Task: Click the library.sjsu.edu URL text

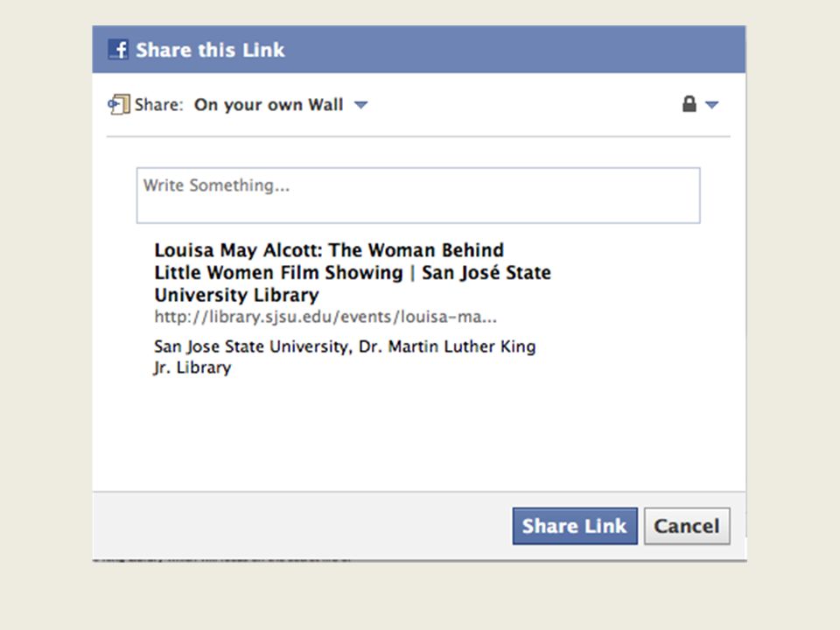Action: click(325, 317)
